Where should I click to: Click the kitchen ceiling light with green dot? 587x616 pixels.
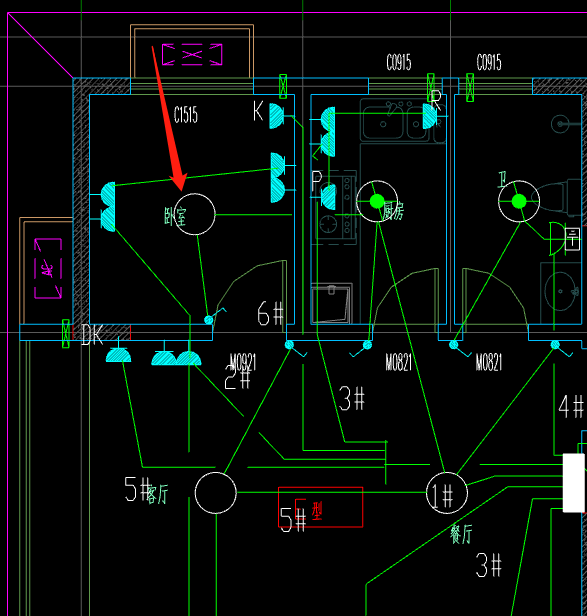pyautogui.click(x=377, y=201)
